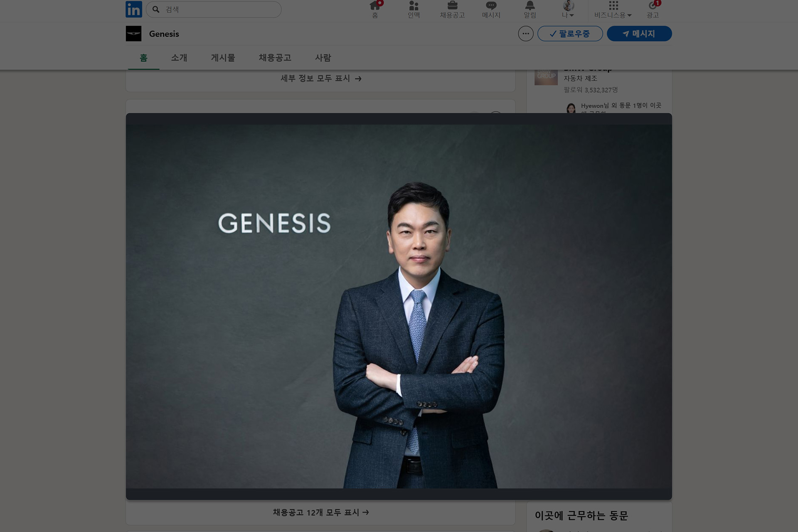Click in the search (검색) input field

[220, 10]
